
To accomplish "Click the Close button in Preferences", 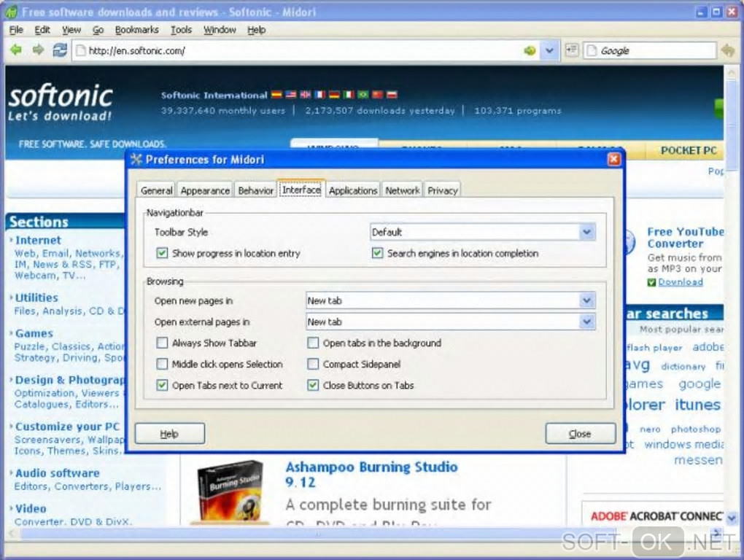I will point(581,433).
